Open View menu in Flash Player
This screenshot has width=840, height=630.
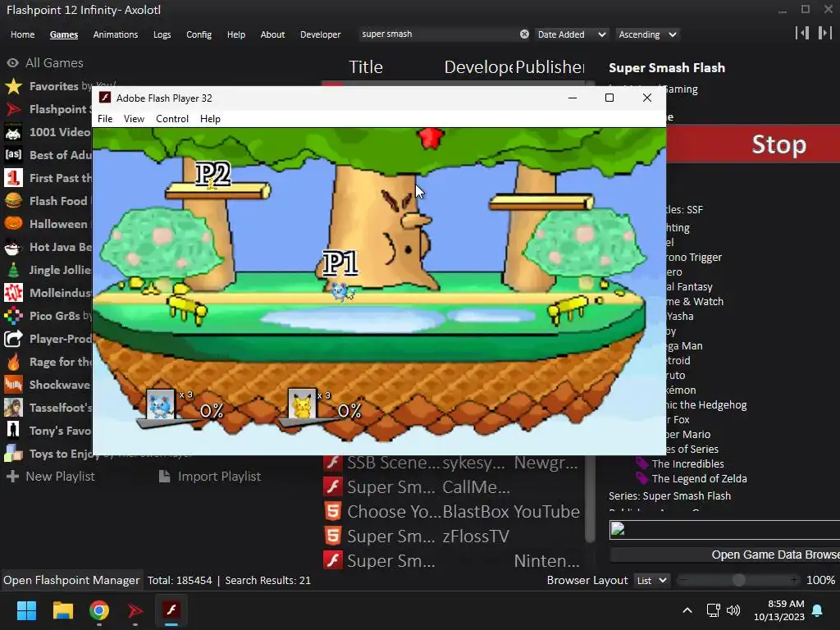coord(134,118)
